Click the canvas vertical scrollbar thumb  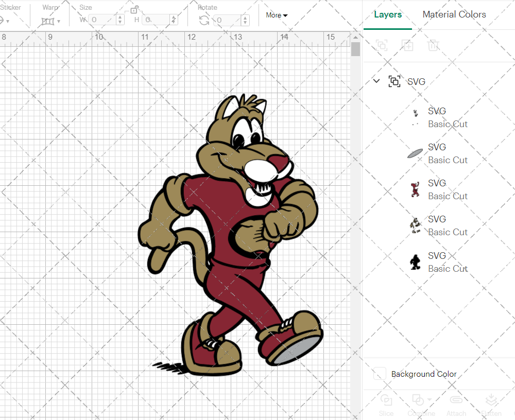click(355, 49)
